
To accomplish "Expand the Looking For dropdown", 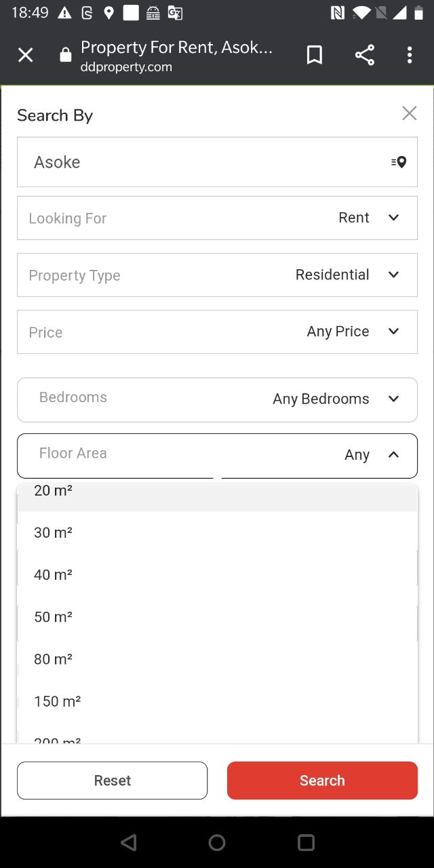I will pyautogui.click(x=217, y=218).
